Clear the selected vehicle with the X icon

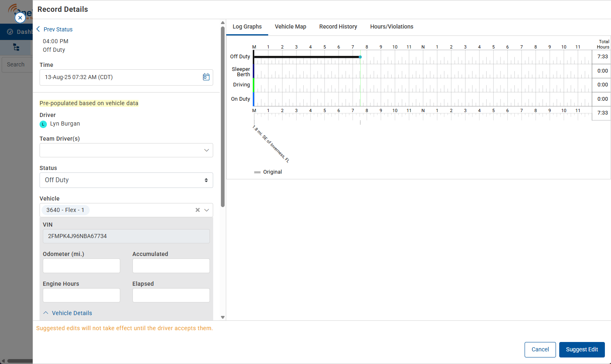[198, 210]
